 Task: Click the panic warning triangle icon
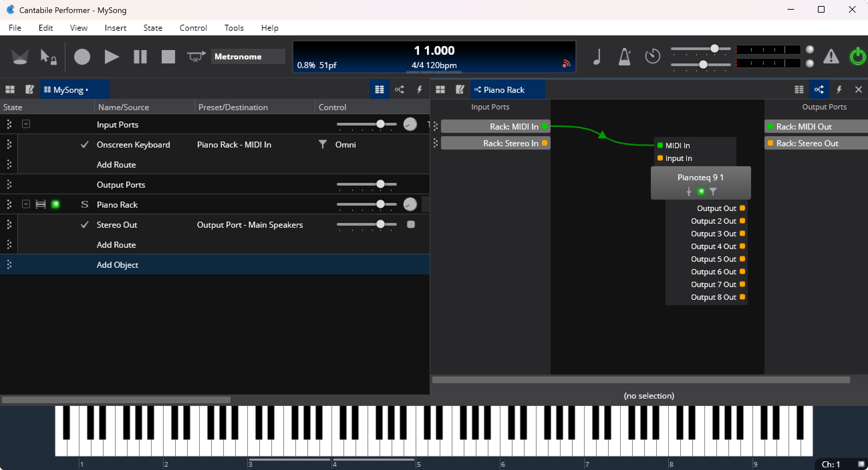point(831,56)
